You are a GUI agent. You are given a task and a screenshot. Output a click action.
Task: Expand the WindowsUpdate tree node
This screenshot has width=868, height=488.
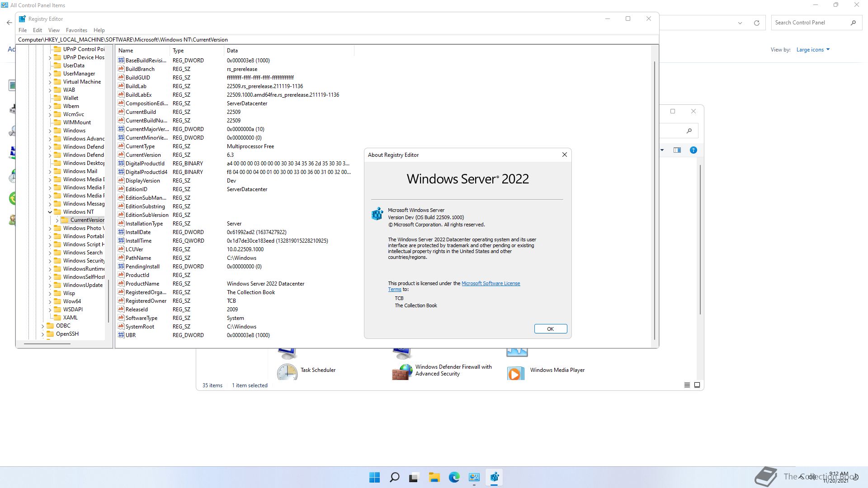coord(50,285)
